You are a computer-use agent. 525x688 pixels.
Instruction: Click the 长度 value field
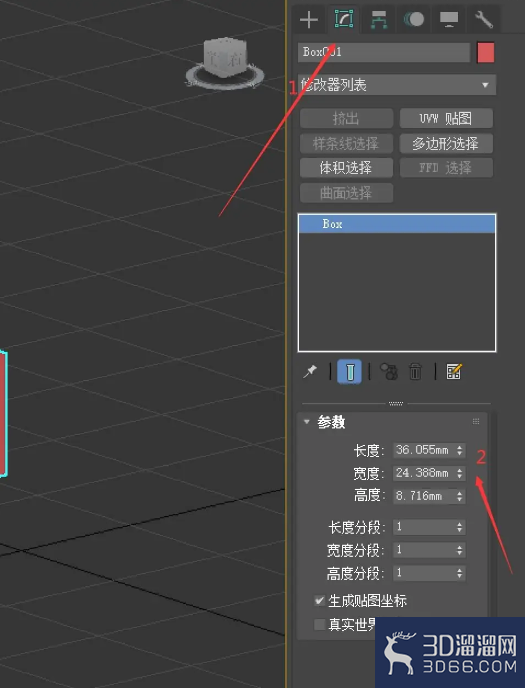pyautogui.click(x=424, y=450)
